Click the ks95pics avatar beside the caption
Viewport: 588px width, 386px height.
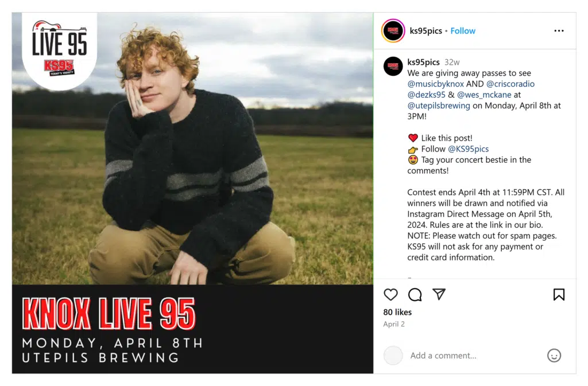coord(393,67)
